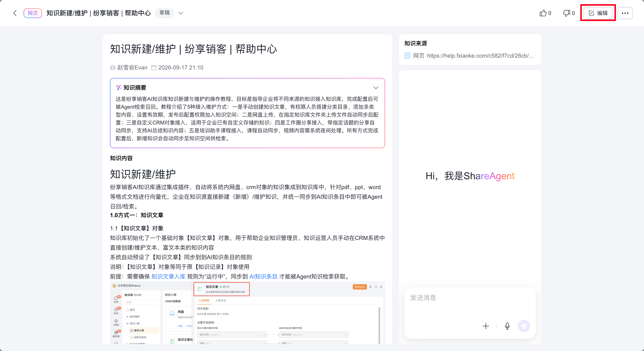Open the more options ellipsis menu
This screenshot has height=351, width=644.
pos(625,13)
